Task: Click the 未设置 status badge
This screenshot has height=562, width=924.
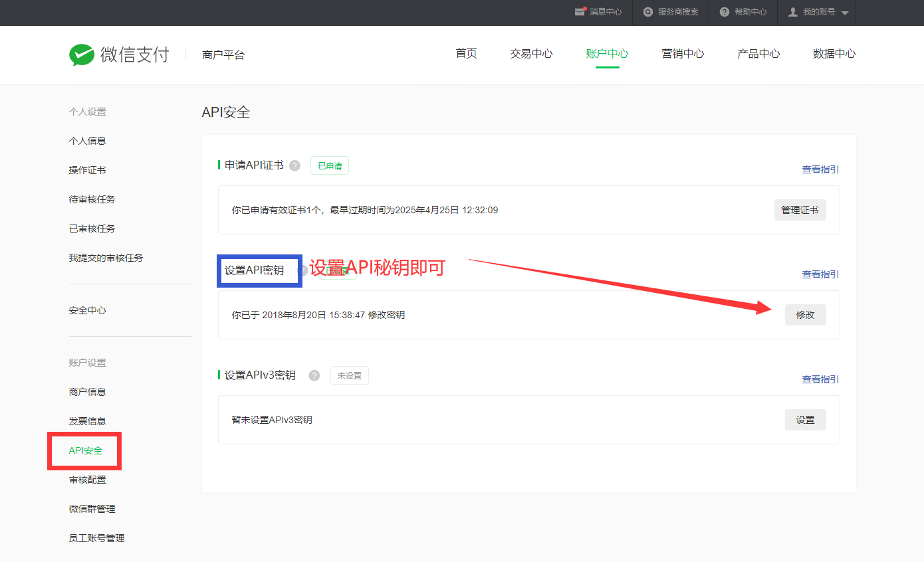Action: (x=350, y=375)
